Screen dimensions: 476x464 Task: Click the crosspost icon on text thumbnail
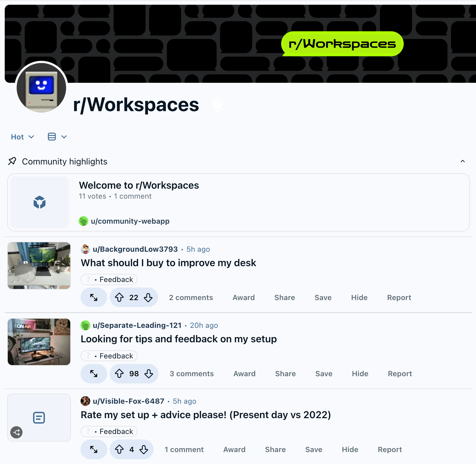coord(17,432)
